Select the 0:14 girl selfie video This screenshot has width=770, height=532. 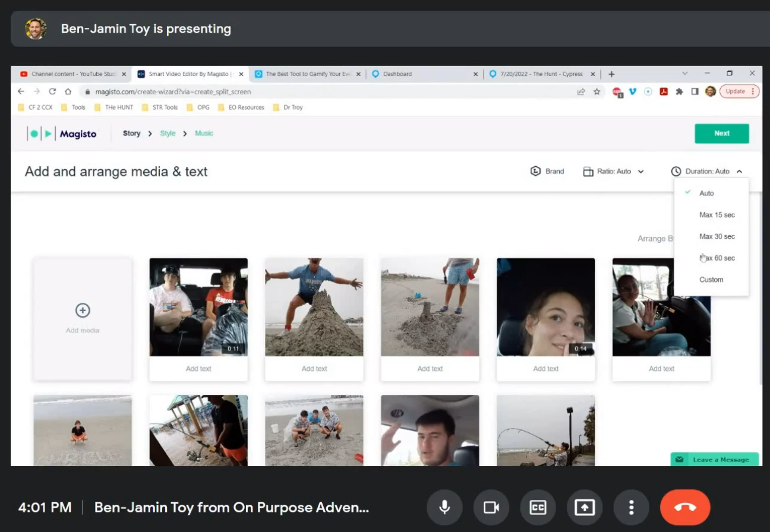545,307
